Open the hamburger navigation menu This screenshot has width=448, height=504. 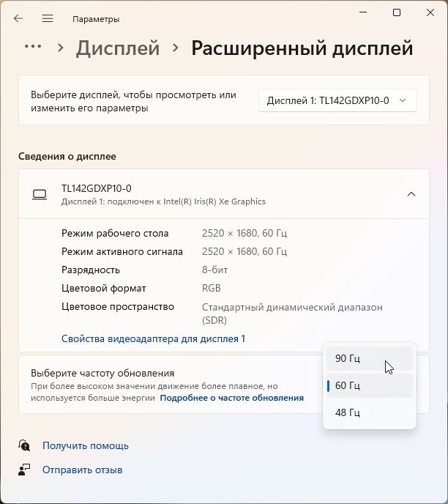pos(48,18)
